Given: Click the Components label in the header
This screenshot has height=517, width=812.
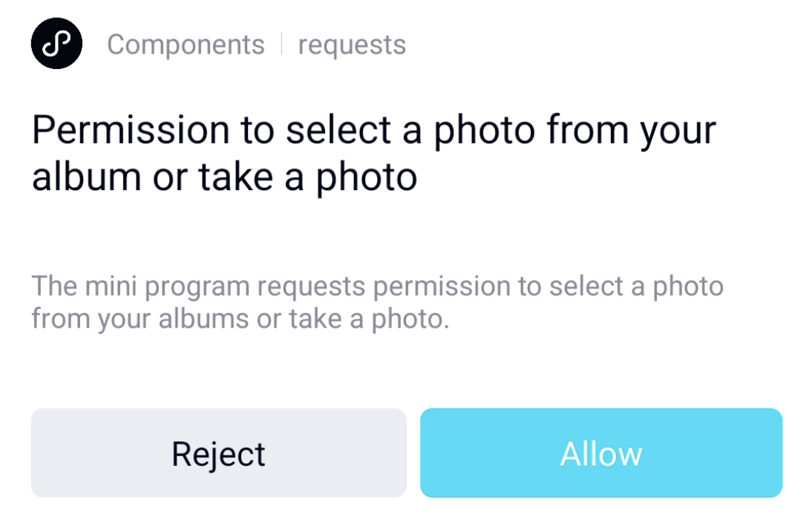Looking at the screenshot, I should 186,45.
